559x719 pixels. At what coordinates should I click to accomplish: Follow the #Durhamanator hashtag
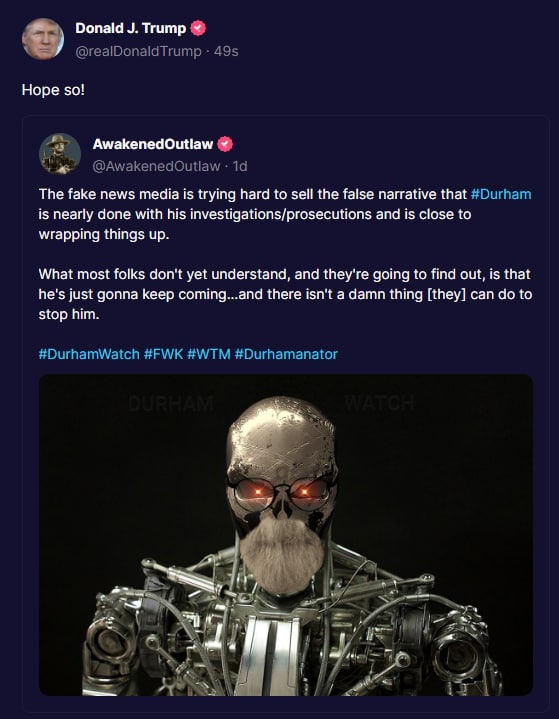[286, 354]
